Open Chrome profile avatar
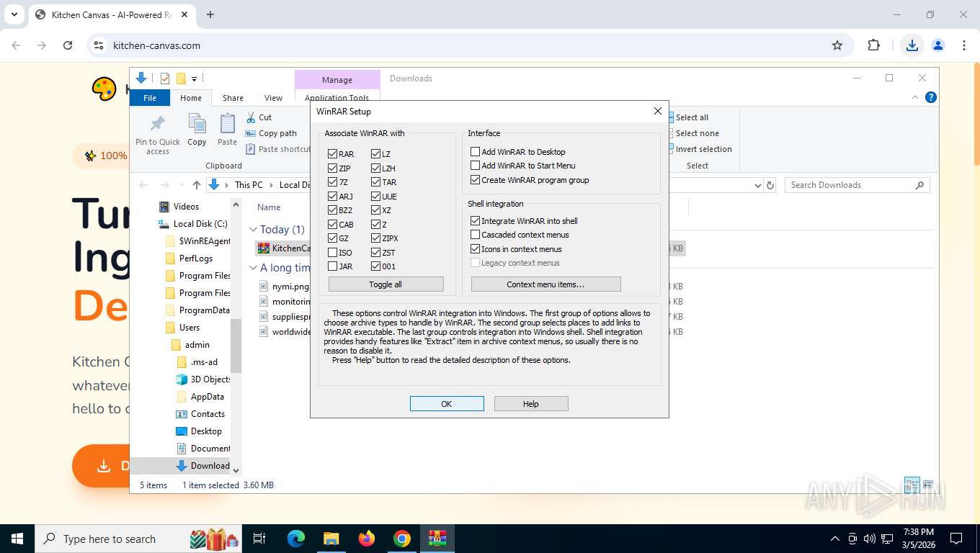The image size is (980, 553). tap(938, 45)
